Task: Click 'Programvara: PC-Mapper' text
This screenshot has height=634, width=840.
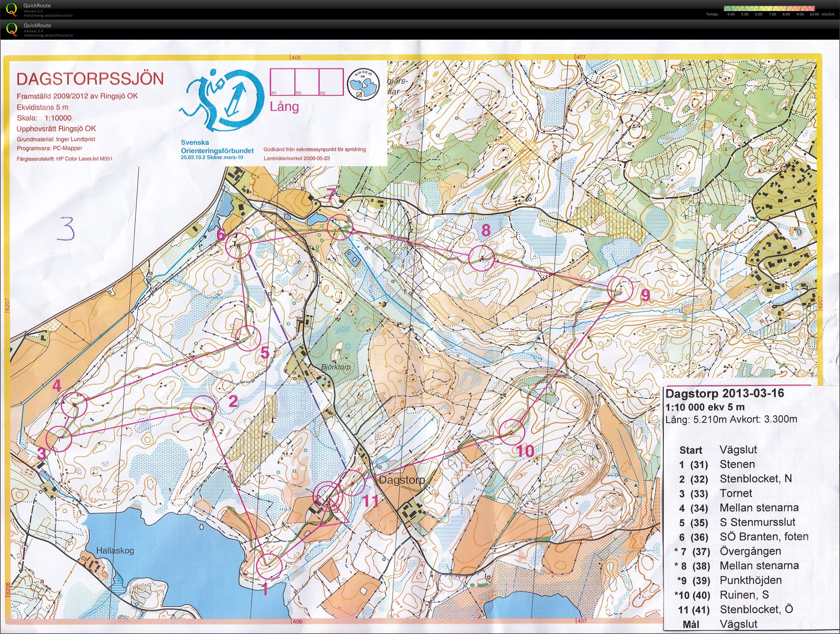Action: coord(49,148)
